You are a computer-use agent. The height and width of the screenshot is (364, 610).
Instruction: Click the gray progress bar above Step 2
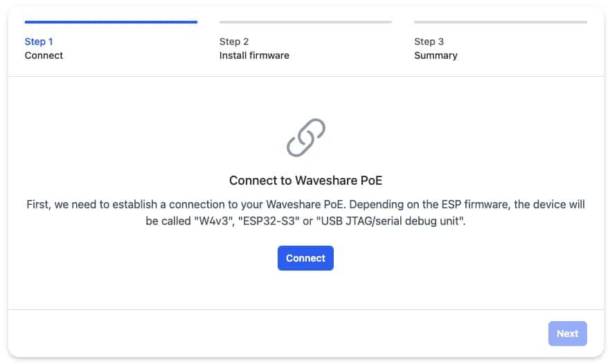click(x=305, y=22)
